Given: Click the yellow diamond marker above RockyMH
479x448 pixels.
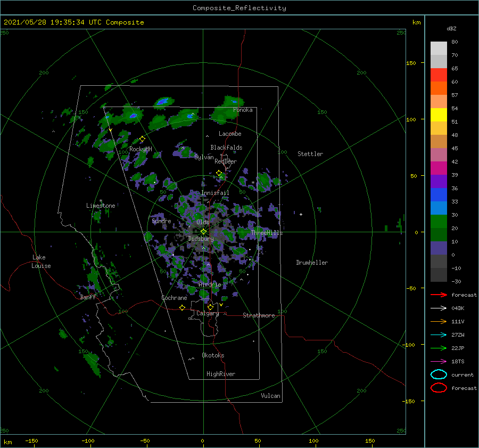Looking at the screenshot, I should [x=142, y=139].
